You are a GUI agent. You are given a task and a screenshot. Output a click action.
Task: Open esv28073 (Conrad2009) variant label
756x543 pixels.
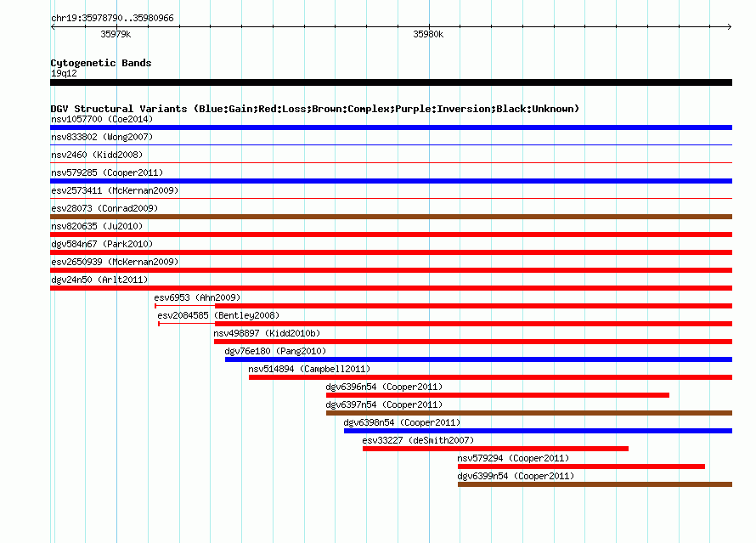tap(104, 208)
